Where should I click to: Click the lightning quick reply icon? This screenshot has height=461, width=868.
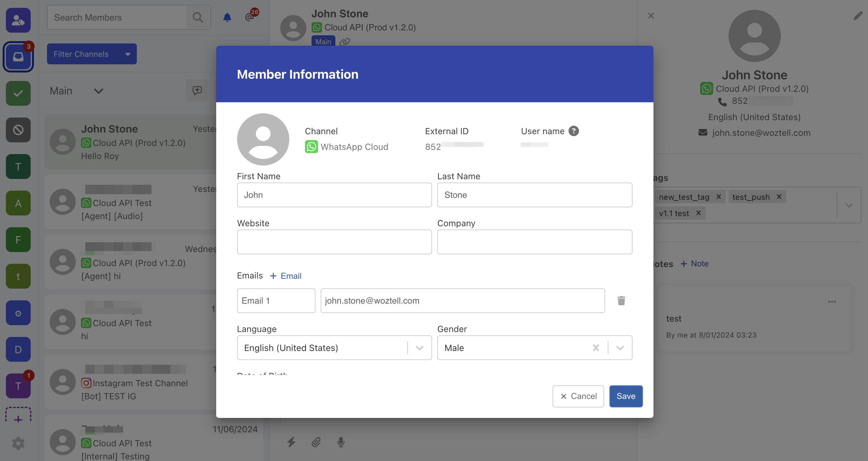291,442
